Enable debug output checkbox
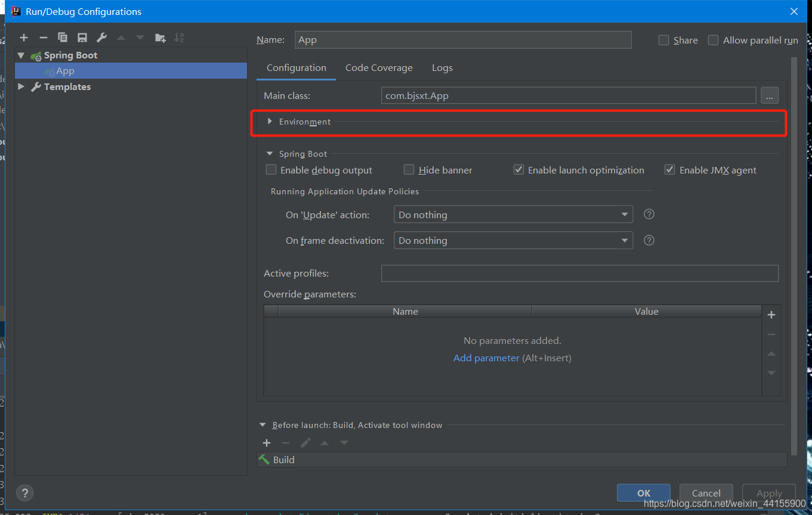812x515 pixels. (x=271, y=170)
